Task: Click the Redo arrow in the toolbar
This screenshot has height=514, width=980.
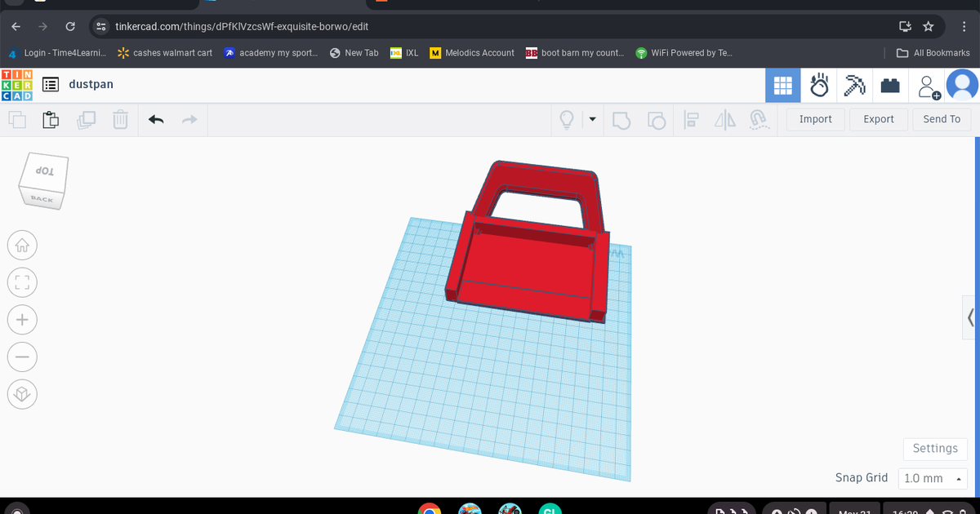Action: (189, 119)
